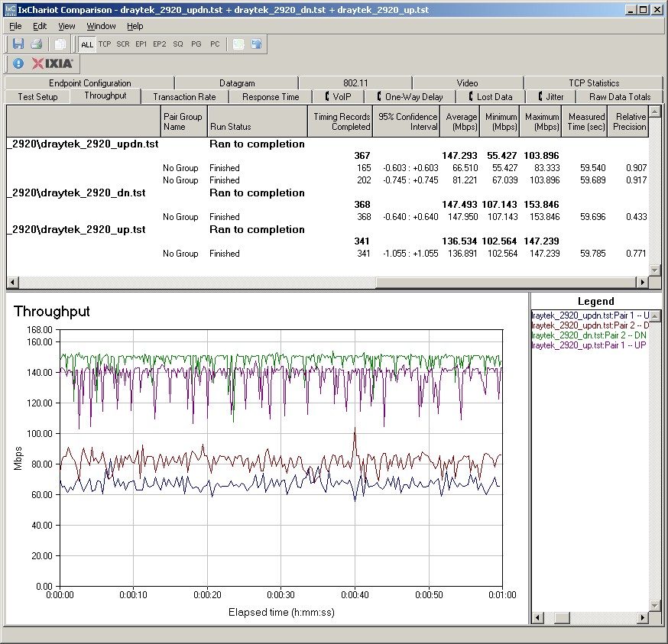Switch to the VoIP tab
668x644 pixels.
click(x=339, y=97)
